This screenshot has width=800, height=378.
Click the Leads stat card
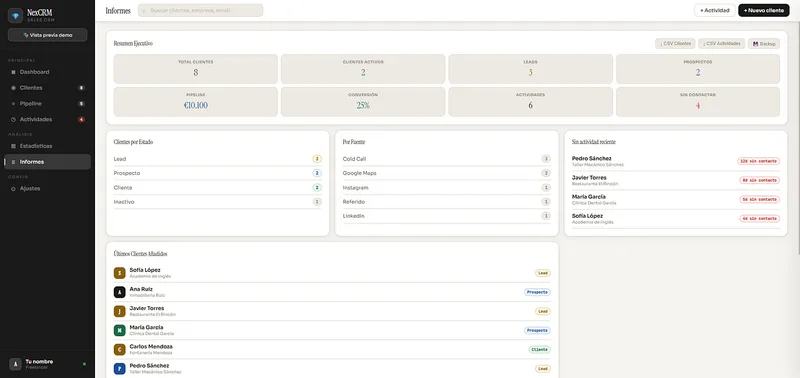pos(530,69)
